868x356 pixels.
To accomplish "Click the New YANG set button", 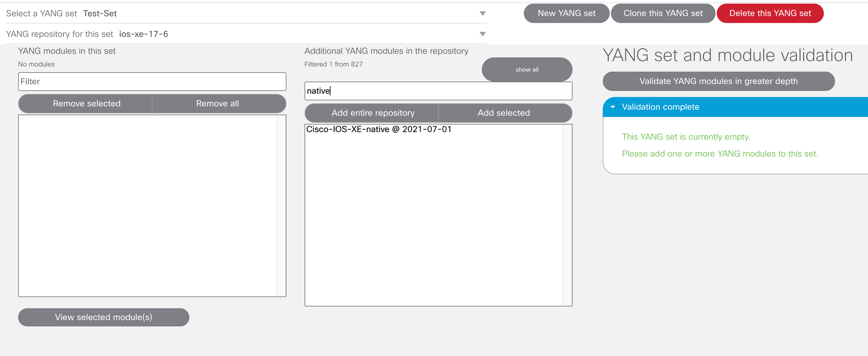I will [566, 13].
